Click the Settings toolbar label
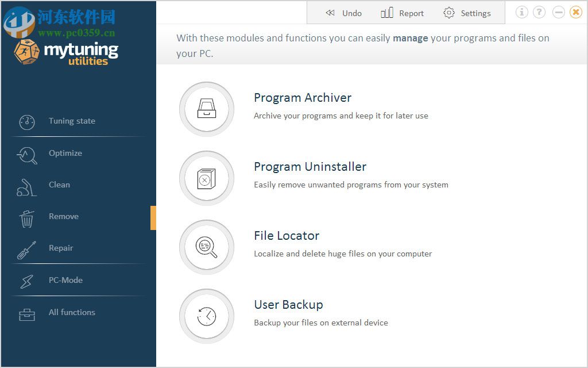This screenshot has width=588, height=368. pos(475,14)
